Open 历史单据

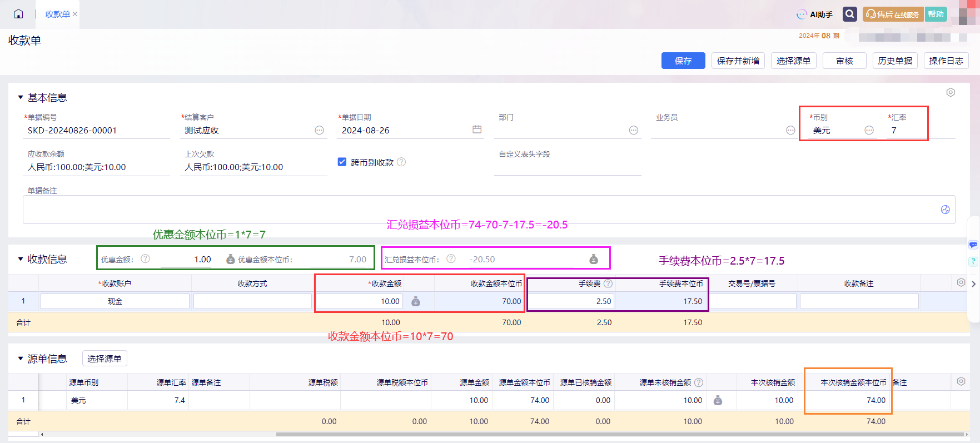[895, 61]
